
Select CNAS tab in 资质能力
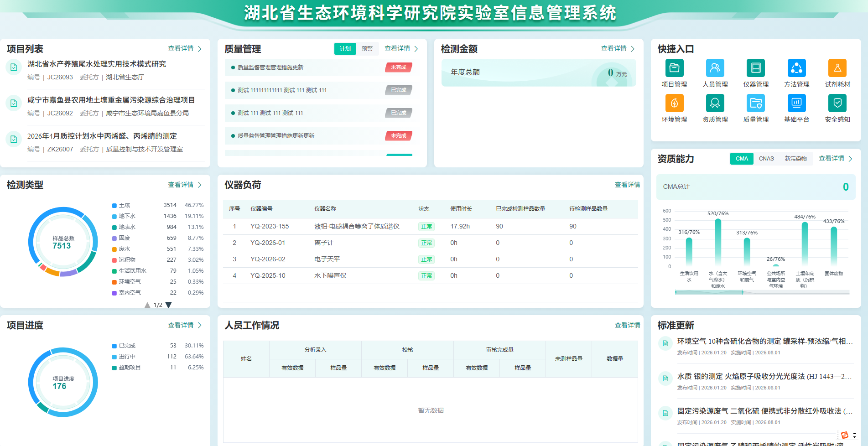click(766, 159)
